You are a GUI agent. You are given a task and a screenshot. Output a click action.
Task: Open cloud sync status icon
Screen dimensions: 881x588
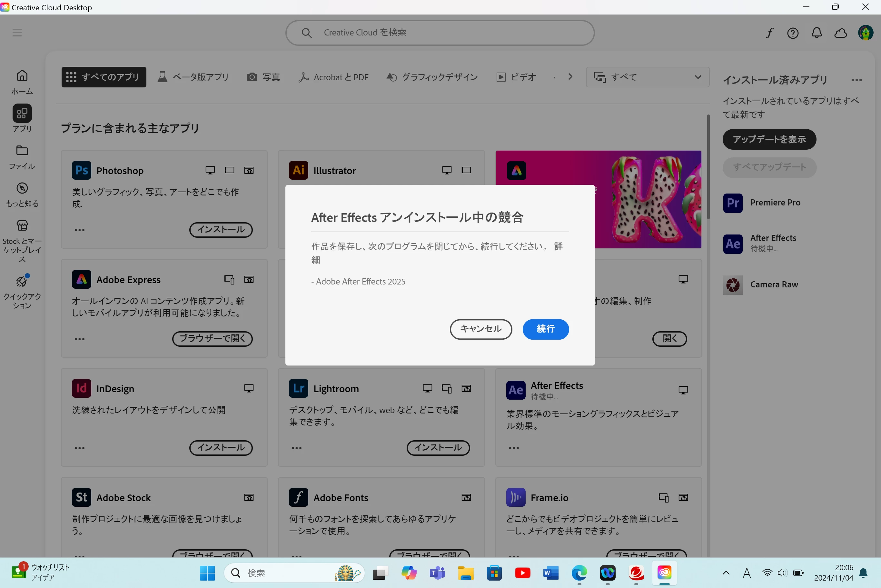pos(840,33)
